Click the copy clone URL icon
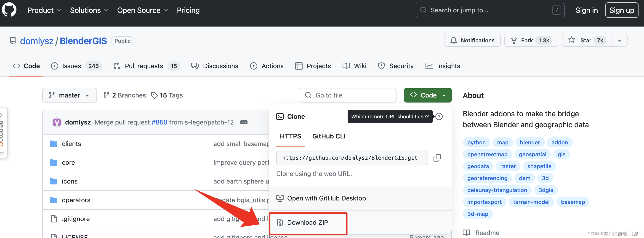 pyautogui.click(x=437, y=158)
